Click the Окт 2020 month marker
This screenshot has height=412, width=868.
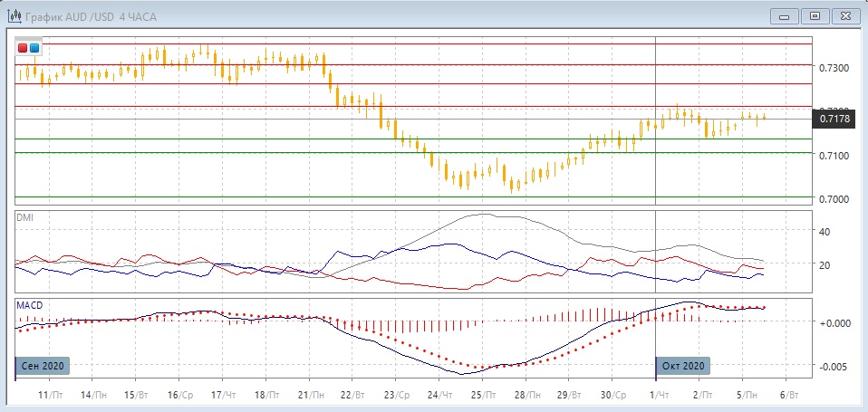(683, 366)
